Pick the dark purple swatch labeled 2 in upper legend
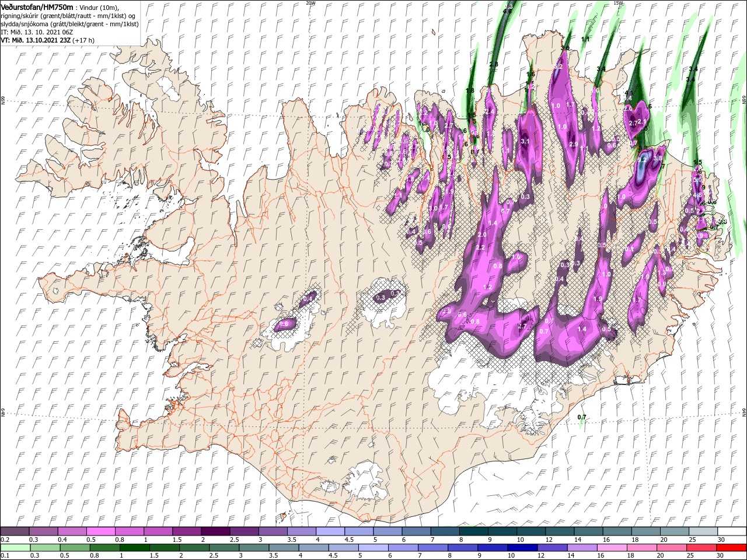Screen dimensions: 747x560 click(215, 531)
